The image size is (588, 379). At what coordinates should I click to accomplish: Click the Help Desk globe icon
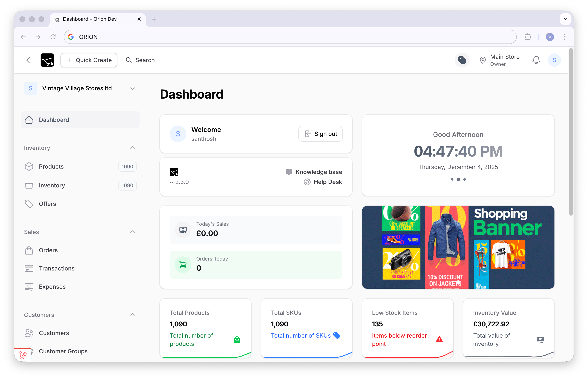(x=307, y=182)
